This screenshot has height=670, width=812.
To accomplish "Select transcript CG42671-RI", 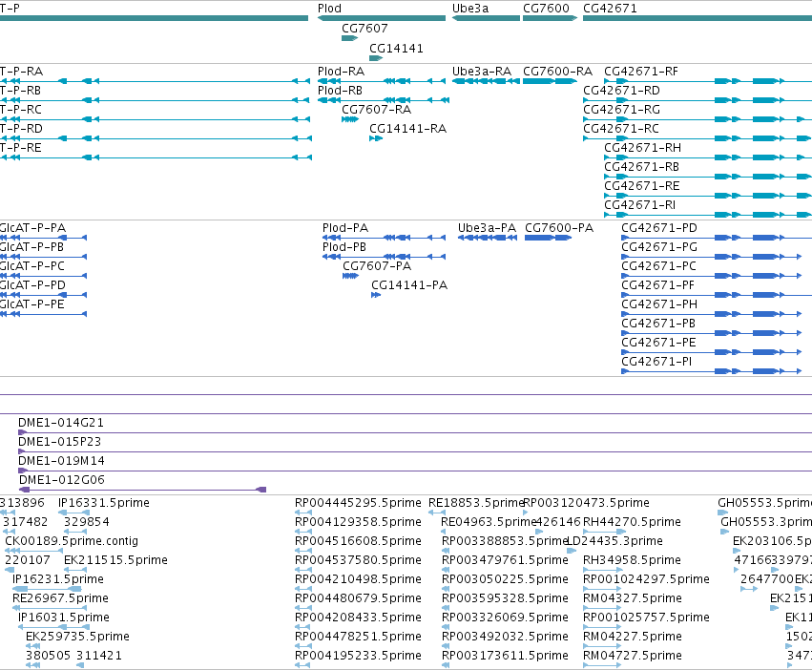I will click(x=640, y=206).
